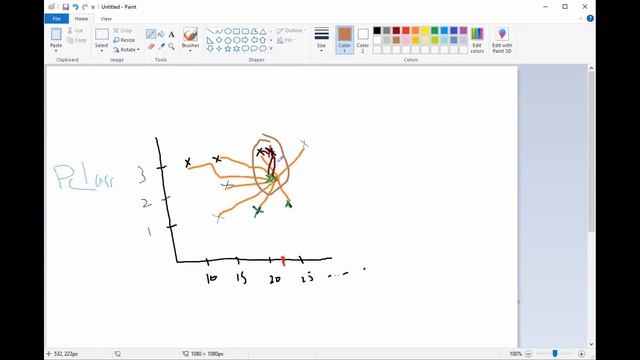Choose the Five-point star shape
The image size is (640, 360).
tap(228, 49)
